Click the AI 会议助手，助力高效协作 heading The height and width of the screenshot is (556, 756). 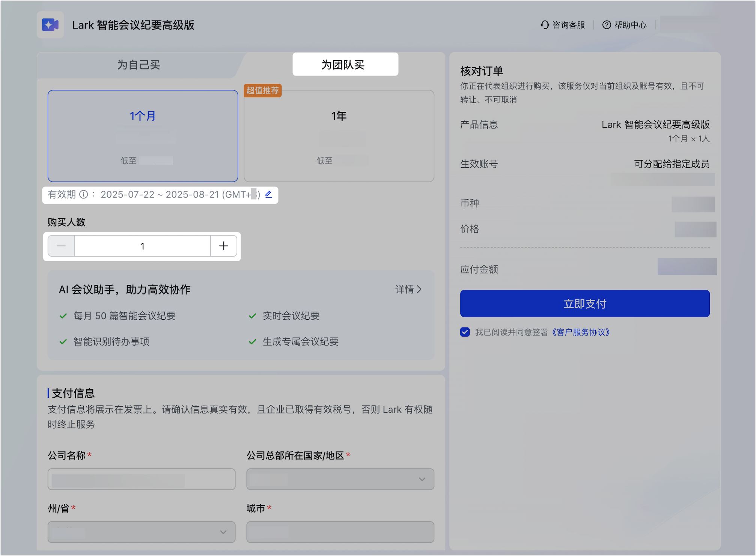click(125, 289)
